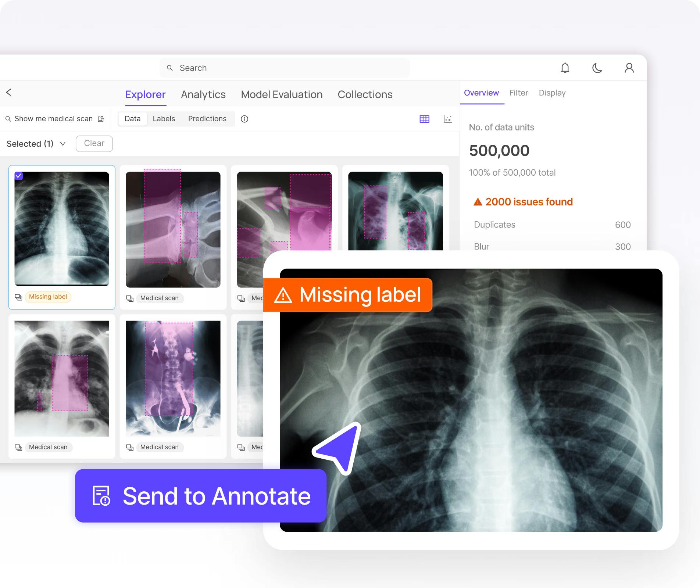Go to the Collections tab
Image resolution: width=700 pixels, height=588 pixels.
tap(365, 94)
